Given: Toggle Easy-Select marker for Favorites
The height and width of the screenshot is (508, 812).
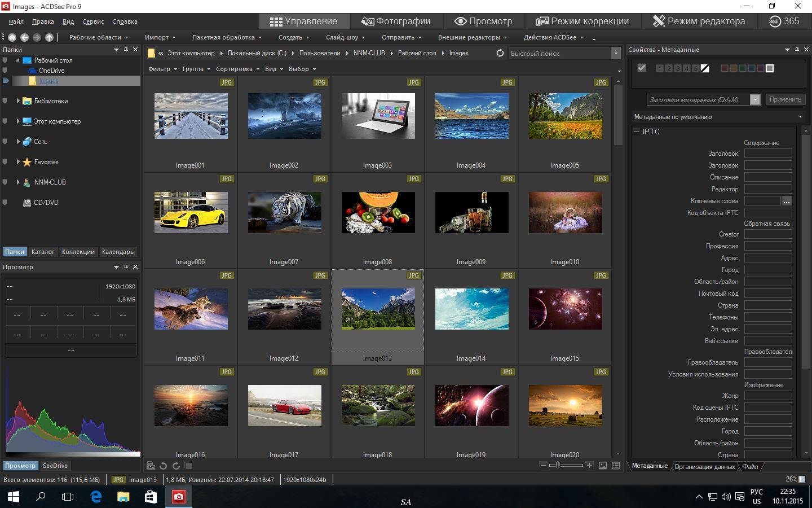Looking at the screenshot, I should pyautogui.click(x=5, y=162).
